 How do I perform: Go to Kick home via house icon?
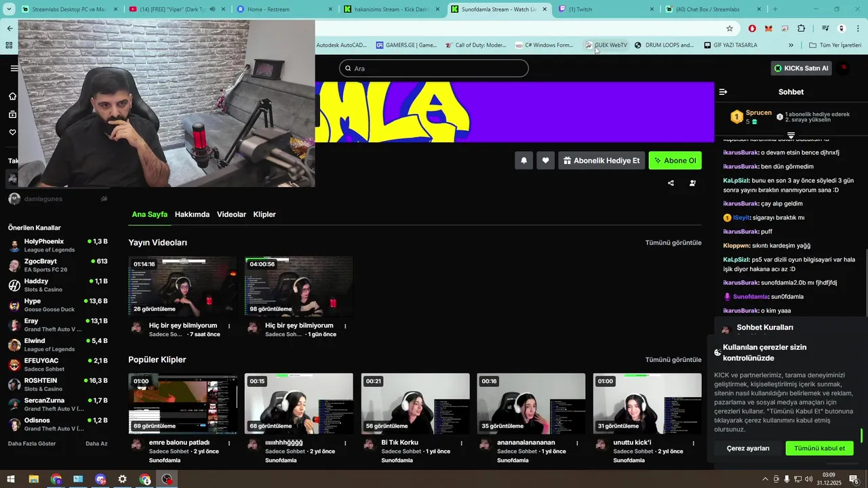click(x=13, y=96)
